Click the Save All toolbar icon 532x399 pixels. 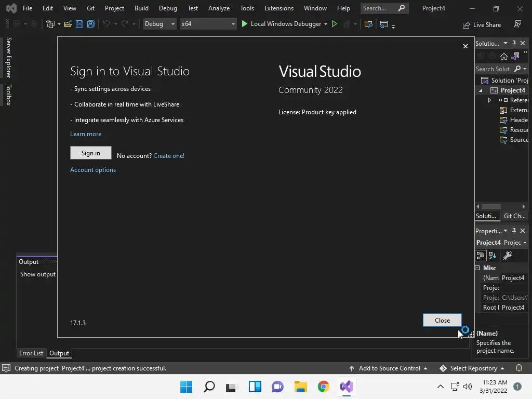(90, 24)
